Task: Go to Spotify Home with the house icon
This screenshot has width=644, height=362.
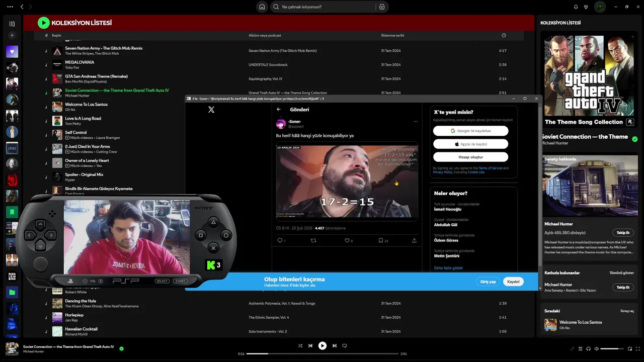Action: click(x=262, y=7)
